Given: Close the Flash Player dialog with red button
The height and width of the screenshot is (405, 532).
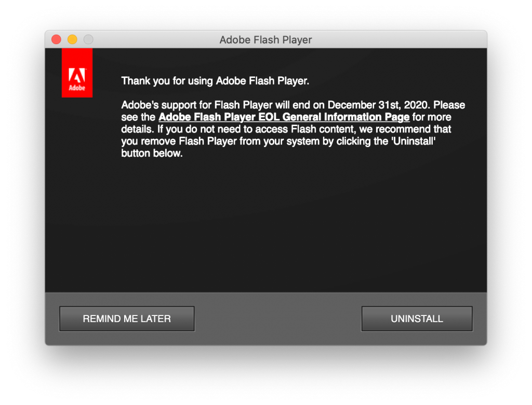Looking at the screenshot, I should (56, 39).
